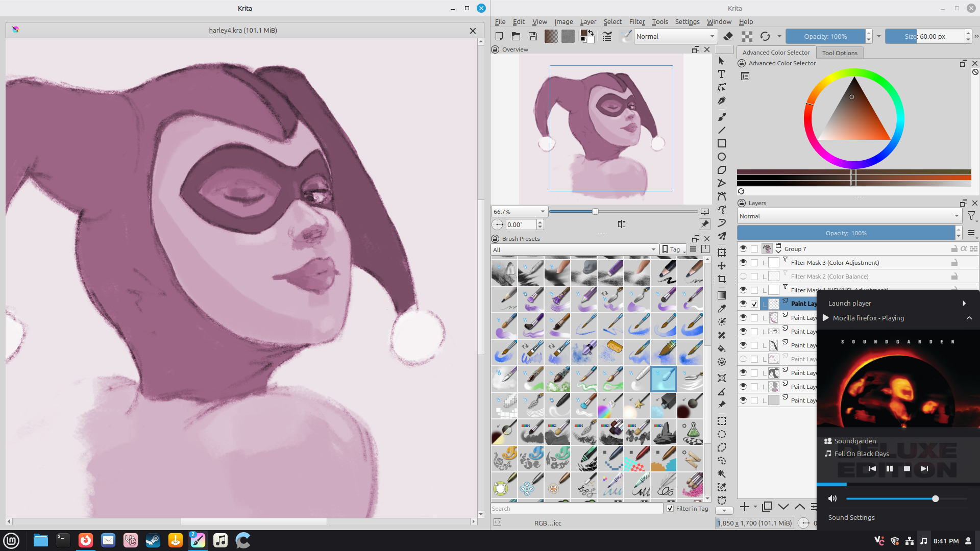Pause the Soundgarden track
The image size is (980, 551).
pyautogui.click(x=890, y=469)
